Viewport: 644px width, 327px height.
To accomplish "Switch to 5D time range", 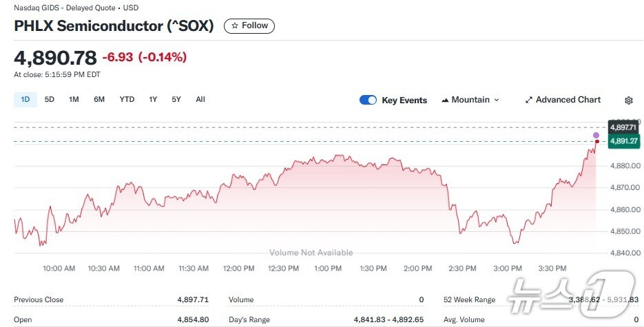I will click(x=50, y=99).
